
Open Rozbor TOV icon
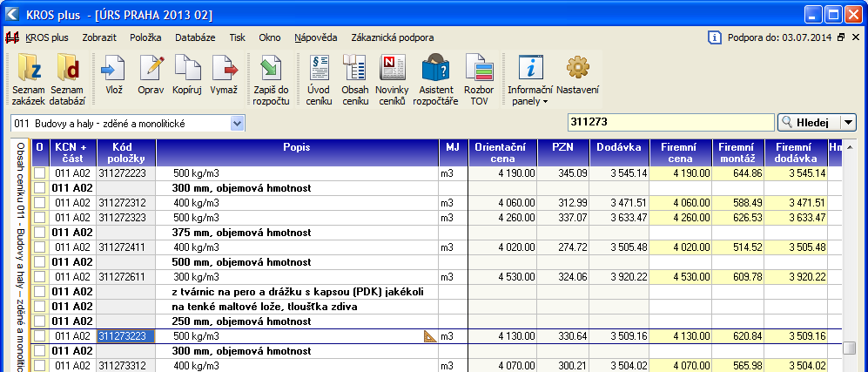pos(479,68)
